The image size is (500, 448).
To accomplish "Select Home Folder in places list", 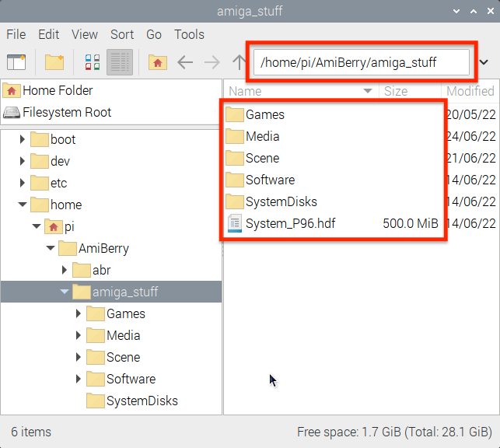I will click(x=111, y=90).
